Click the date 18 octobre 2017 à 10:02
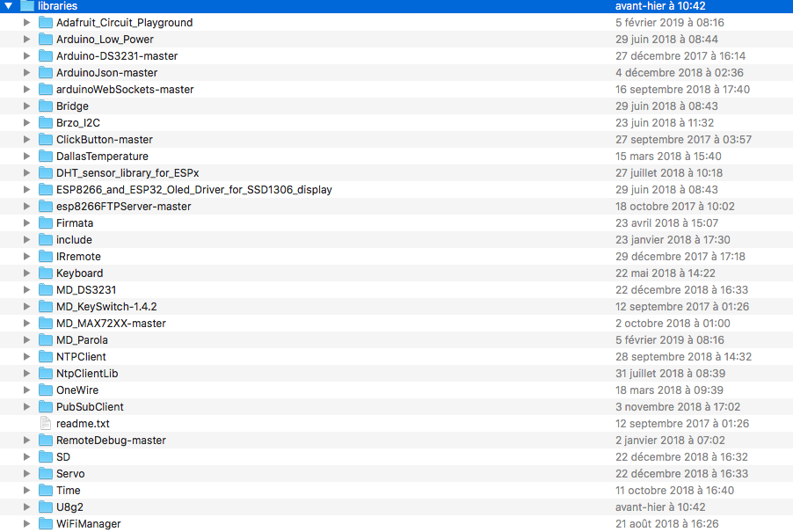This screenshot has height=532, width=793. tap(674, 207)
